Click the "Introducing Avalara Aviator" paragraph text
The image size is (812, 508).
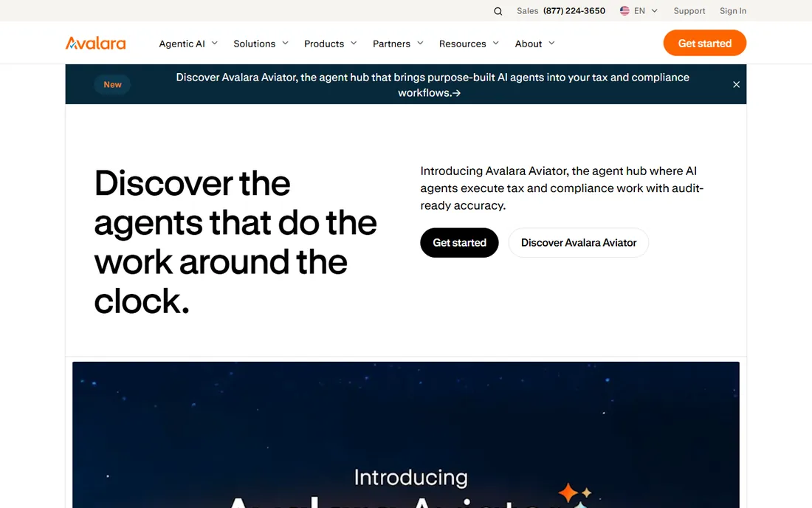pyautogui.click(x=562, y=188)
